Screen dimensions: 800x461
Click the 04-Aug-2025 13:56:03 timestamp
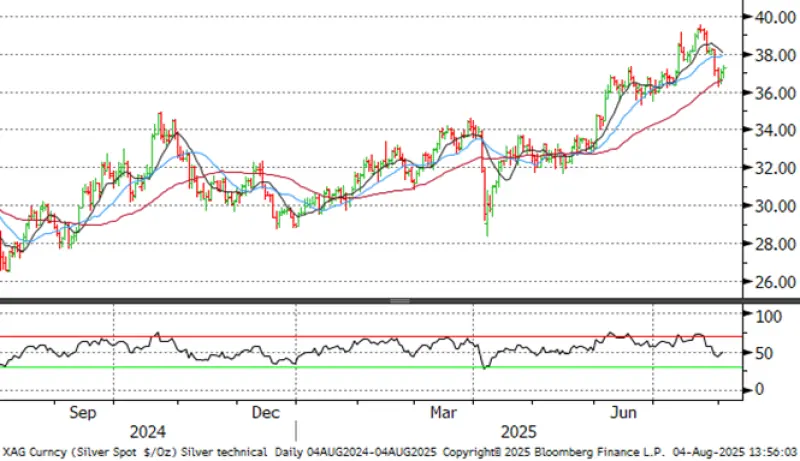tap(735, 452)
